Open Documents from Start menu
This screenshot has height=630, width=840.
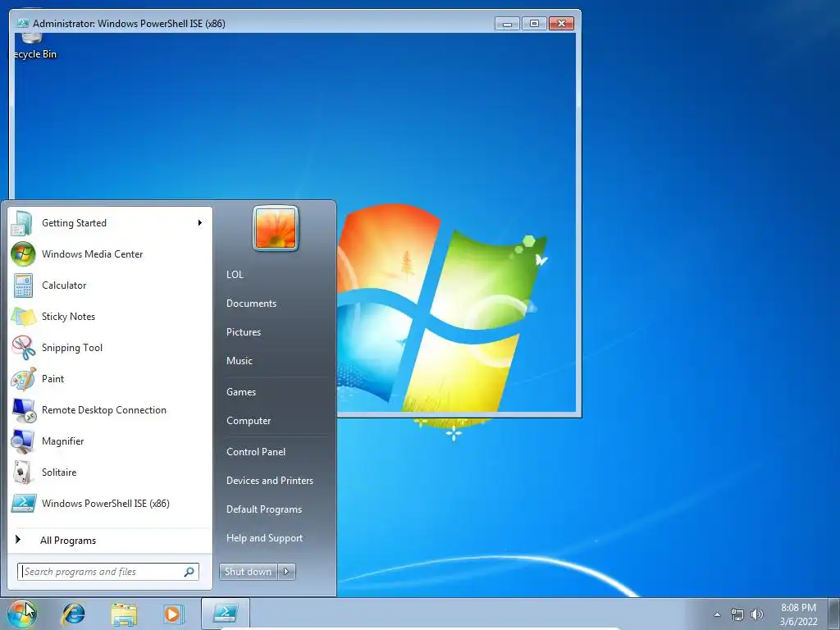251,304
